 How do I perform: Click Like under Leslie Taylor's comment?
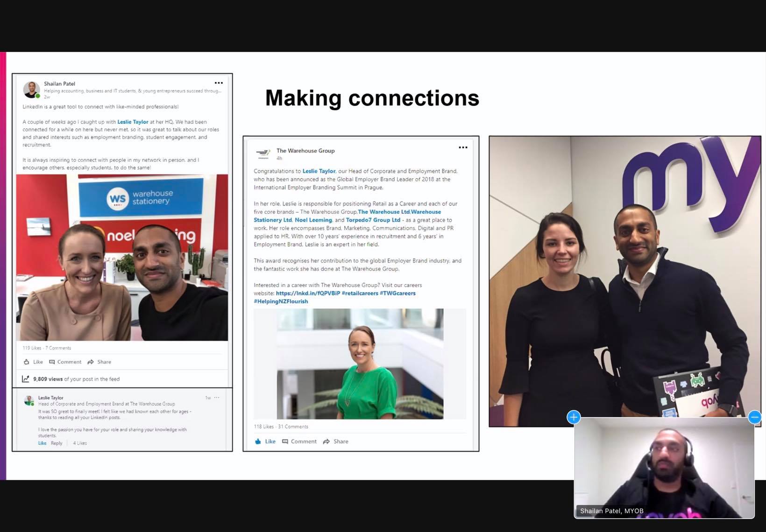pyautogui.click(x=42, y=443)
